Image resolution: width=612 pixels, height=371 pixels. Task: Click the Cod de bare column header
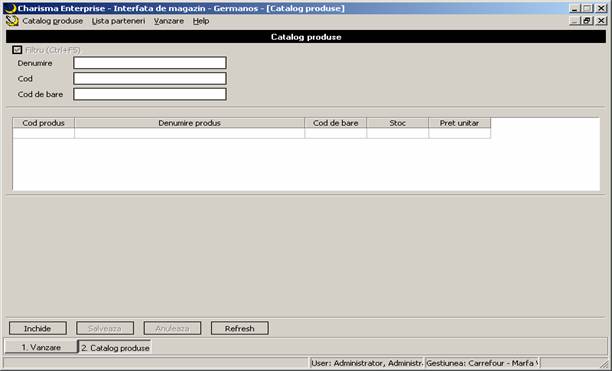click(x=335, y=123)
